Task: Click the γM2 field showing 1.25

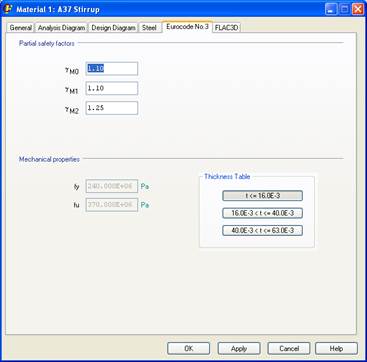Action: coord(111,108)
